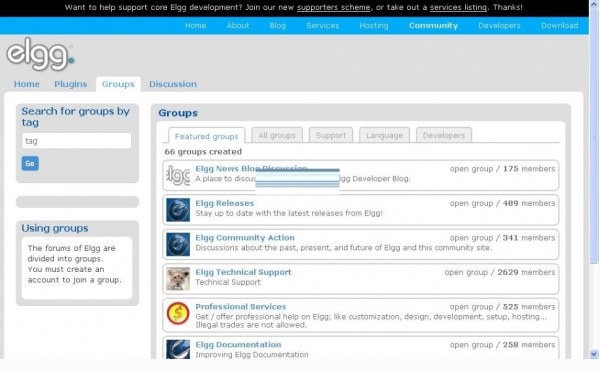Open Hosting in top navigation
This screenshot has height=372, width=600.
point(374,26)
